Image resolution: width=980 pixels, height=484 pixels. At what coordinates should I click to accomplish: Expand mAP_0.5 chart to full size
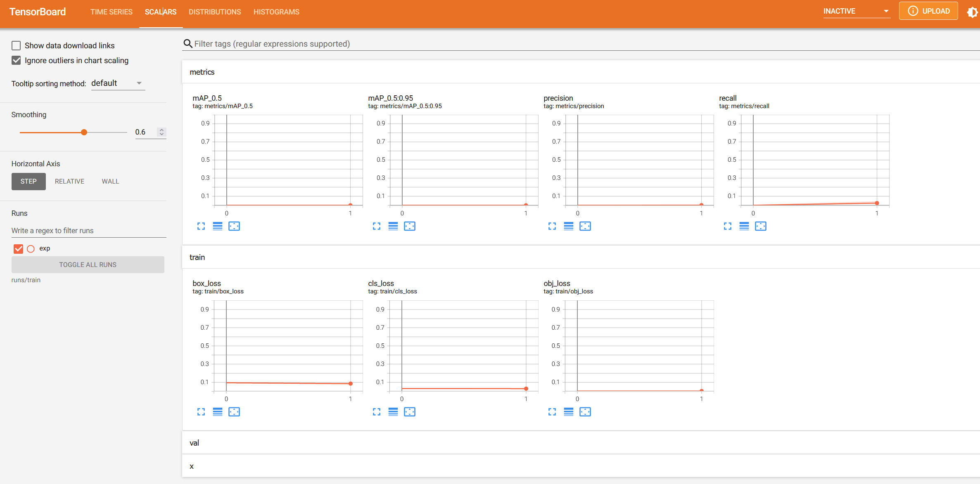(x=201, y=226)
